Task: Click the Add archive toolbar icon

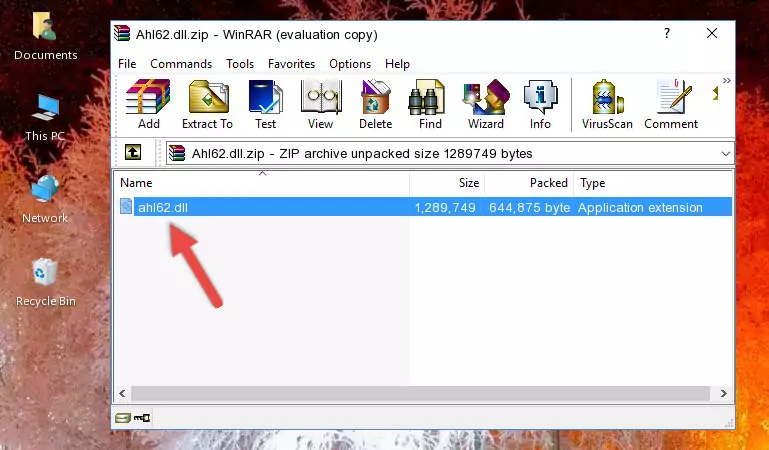Action: click(x=148, y=104)
